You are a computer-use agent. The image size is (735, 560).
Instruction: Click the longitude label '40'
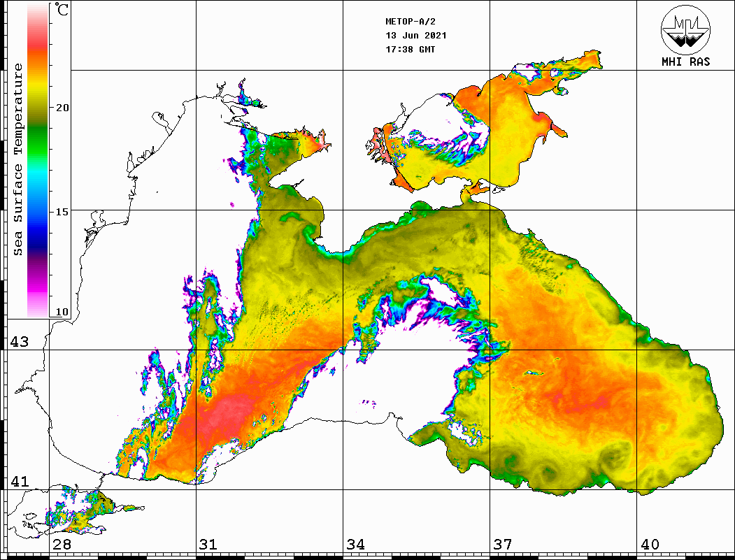[650, 545]
